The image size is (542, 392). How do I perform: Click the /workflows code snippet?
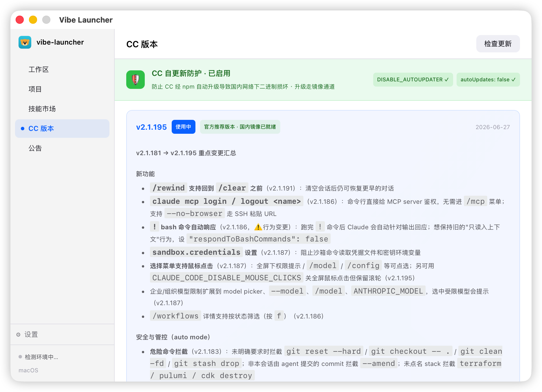pos(175,316)
